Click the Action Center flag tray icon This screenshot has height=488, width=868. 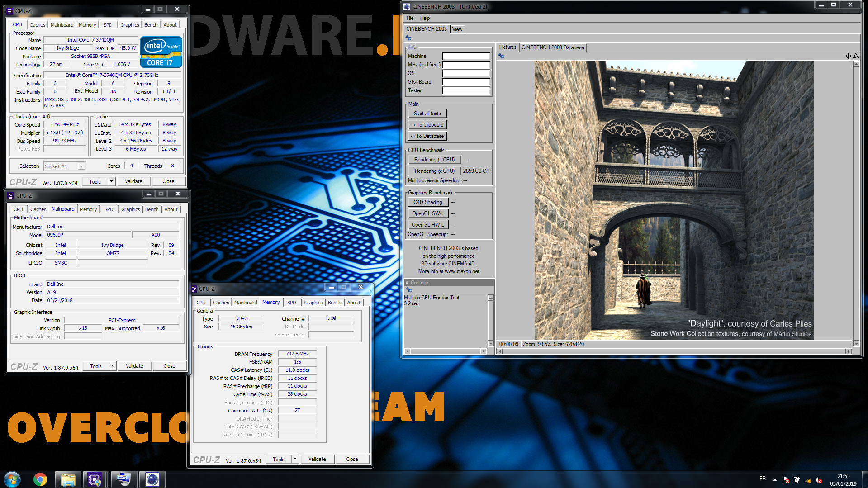pyautogui.click(x=786, y=480)
